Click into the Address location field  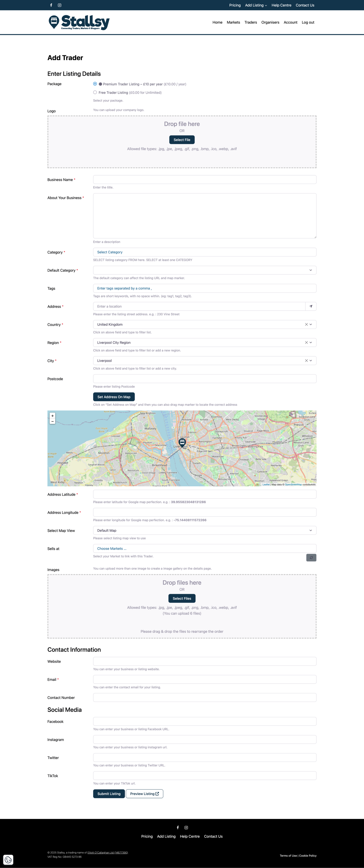[199, 306]
